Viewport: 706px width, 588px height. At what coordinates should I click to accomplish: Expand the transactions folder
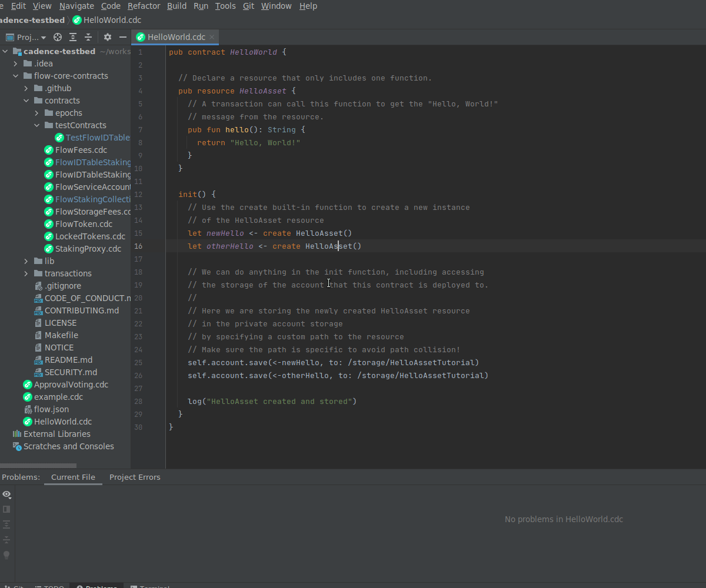coord(26,273)
